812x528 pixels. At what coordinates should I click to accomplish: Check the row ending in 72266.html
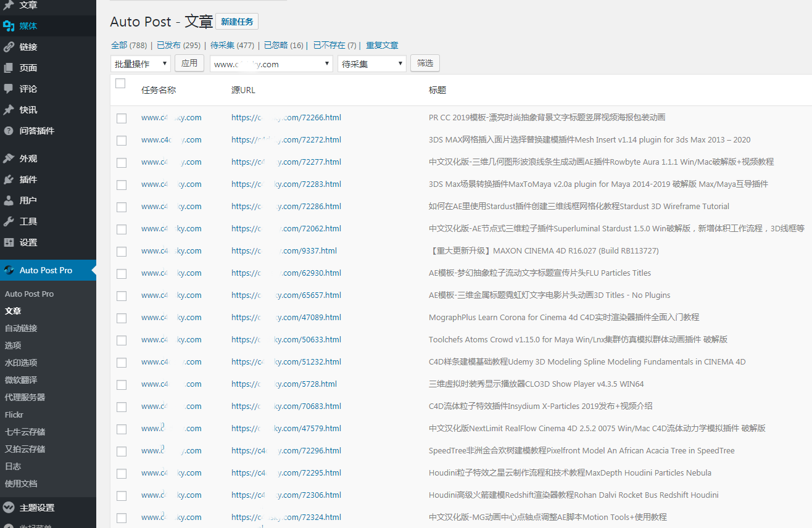coord(122,118)
